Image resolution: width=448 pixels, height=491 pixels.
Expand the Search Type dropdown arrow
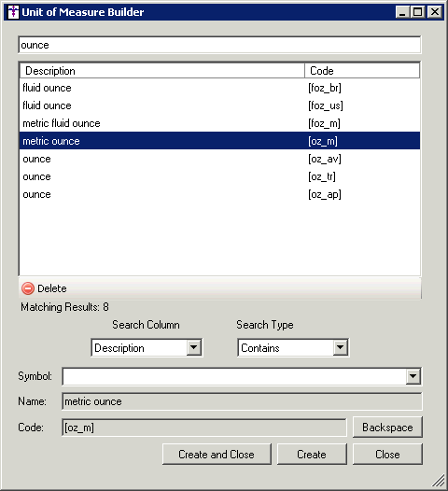click(x=341, y=347)
